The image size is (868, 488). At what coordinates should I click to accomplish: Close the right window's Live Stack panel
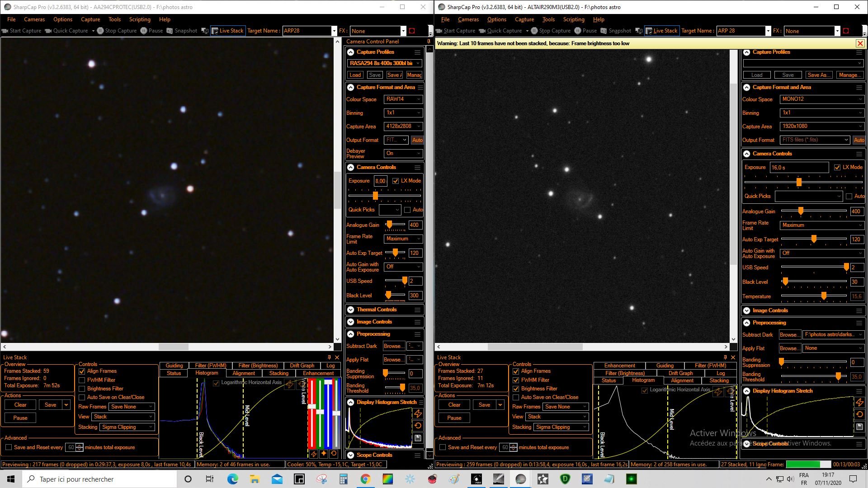[733, 357]
